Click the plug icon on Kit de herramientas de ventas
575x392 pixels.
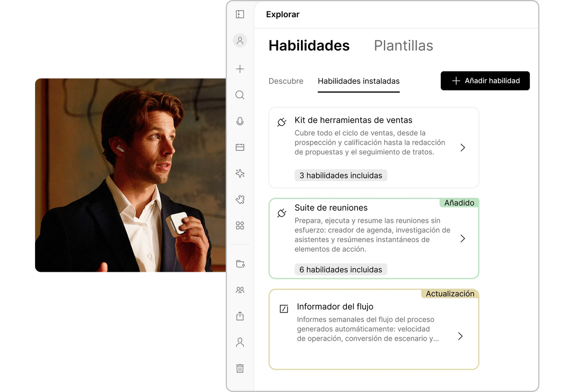pyautogui.click(x=282, y=122)
